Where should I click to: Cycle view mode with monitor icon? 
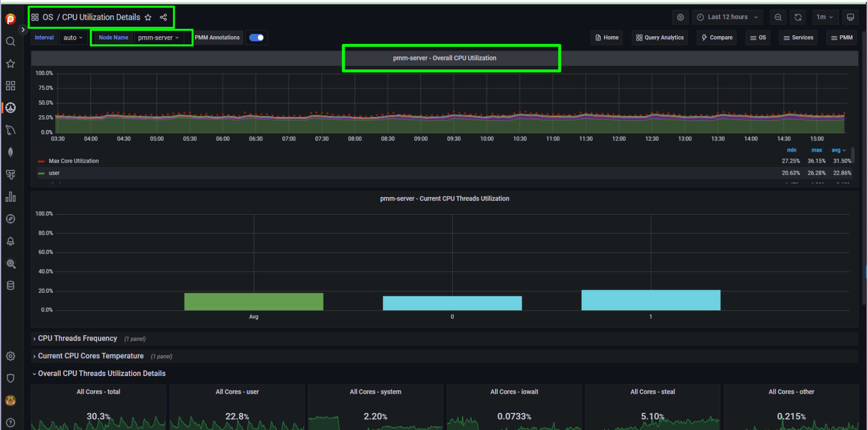pos(850,17)
